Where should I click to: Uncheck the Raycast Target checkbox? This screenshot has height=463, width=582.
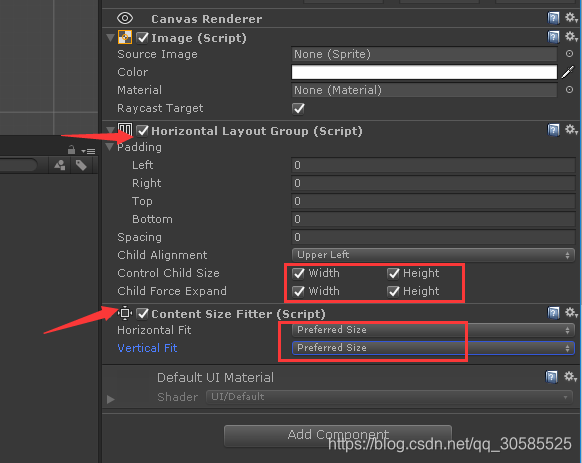pyautogui.click(x=298, y=109)
